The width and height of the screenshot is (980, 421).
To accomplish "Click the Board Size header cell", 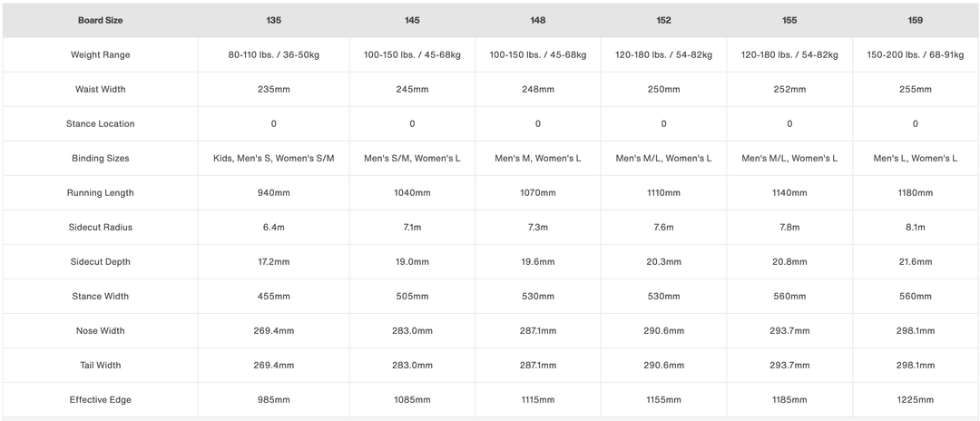I will 100,20.
